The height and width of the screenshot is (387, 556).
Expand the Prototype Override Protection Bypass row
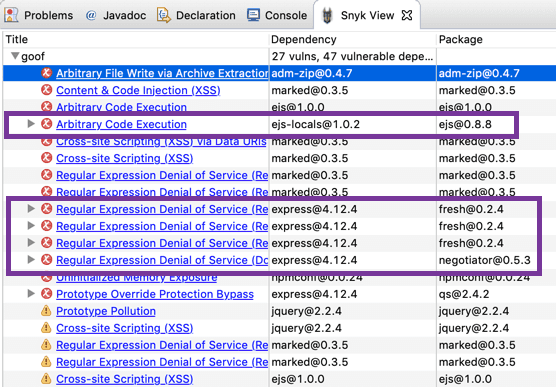point(31,294)
